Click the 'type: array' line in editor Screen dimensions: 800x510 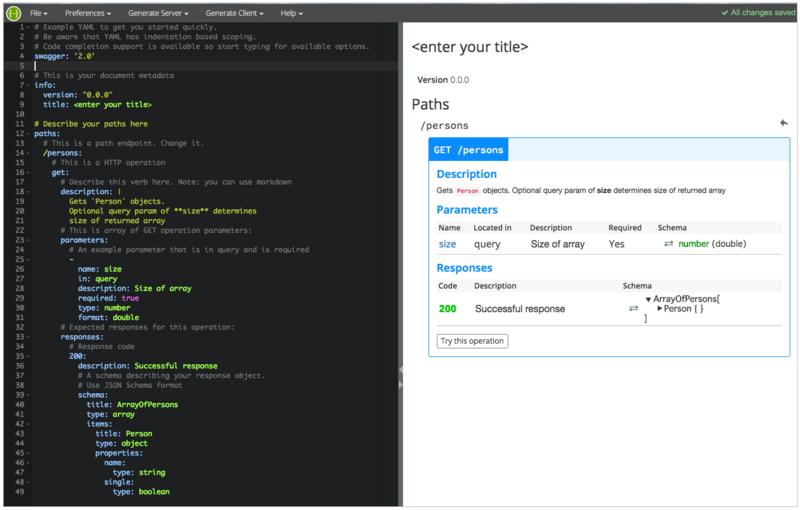coord(111,415)
